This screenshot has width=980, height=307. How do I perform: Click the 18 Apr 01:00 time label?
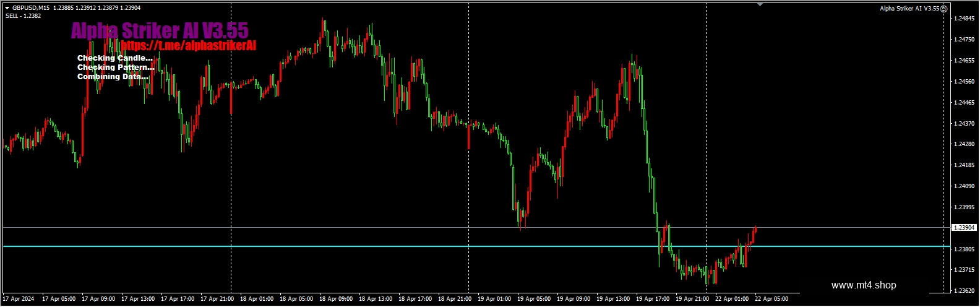[257, 299]
